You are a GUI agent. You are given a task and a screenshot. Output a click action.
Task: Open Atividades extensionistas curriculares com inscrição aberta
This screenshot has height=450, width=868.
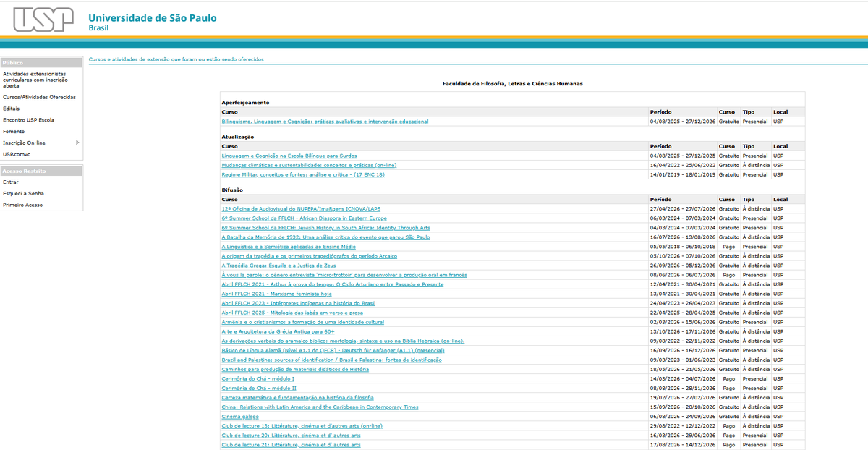click(35, 80)
